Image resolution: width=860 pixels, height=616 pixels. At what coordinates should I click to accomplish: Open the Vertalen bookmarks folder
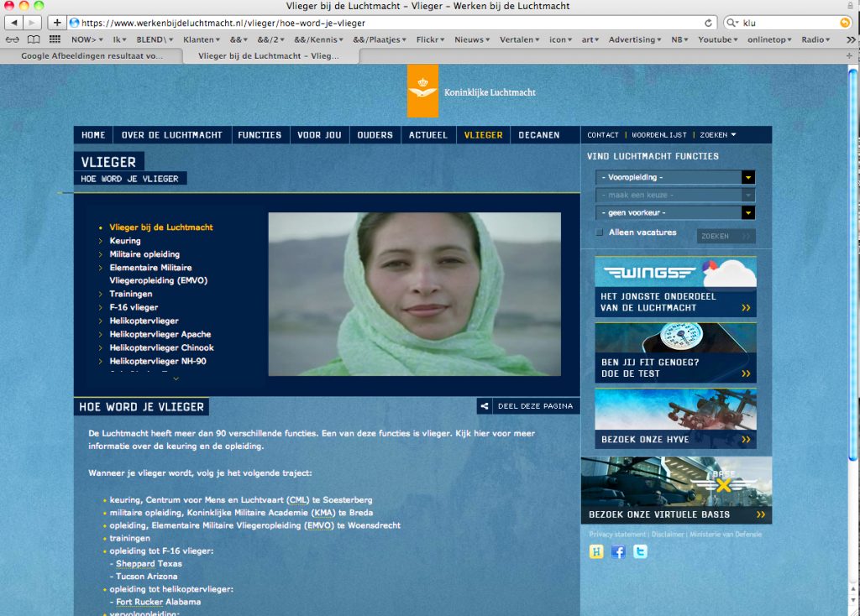[x=519, y=39]
